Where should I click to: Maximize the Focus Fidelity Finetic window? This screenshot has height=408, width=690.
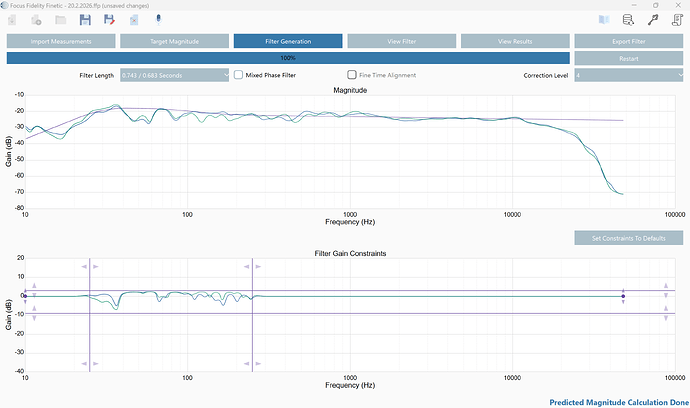click(x=656, y=5)
